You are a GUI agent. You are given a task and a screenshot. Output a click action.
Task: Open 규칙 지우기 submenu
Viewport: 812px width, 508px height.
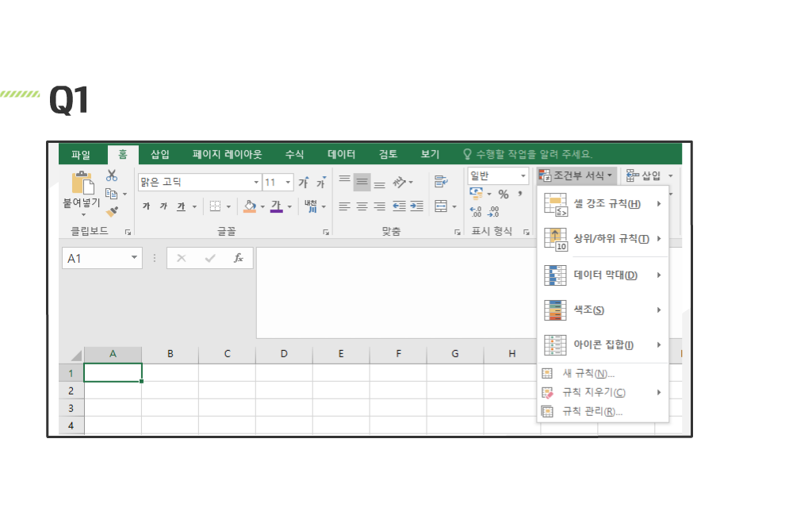coord(603,393)
